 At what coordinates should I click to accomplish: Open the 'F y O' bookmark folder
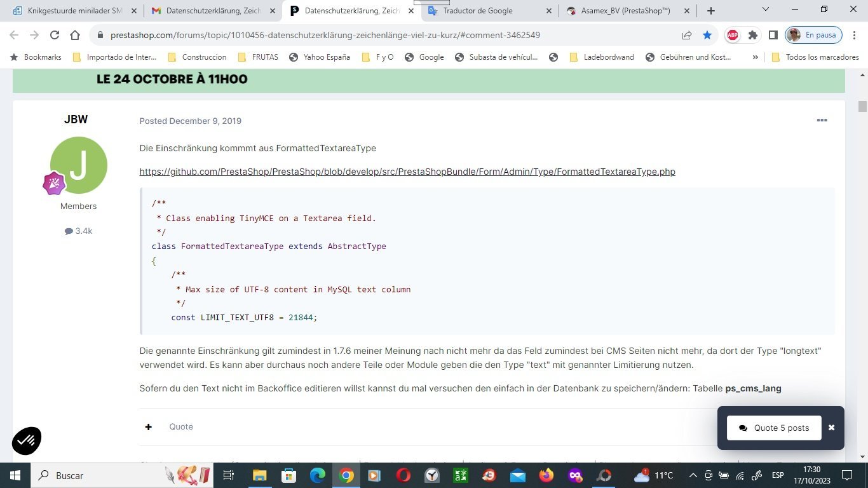[x=378, y=57]
